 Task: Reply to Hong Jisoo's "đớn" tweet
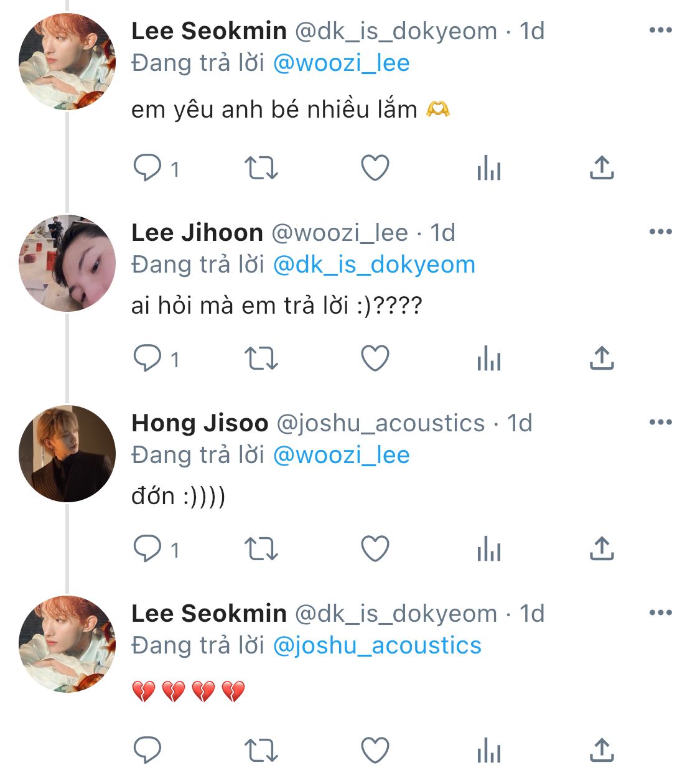click(x=148, y=549)
